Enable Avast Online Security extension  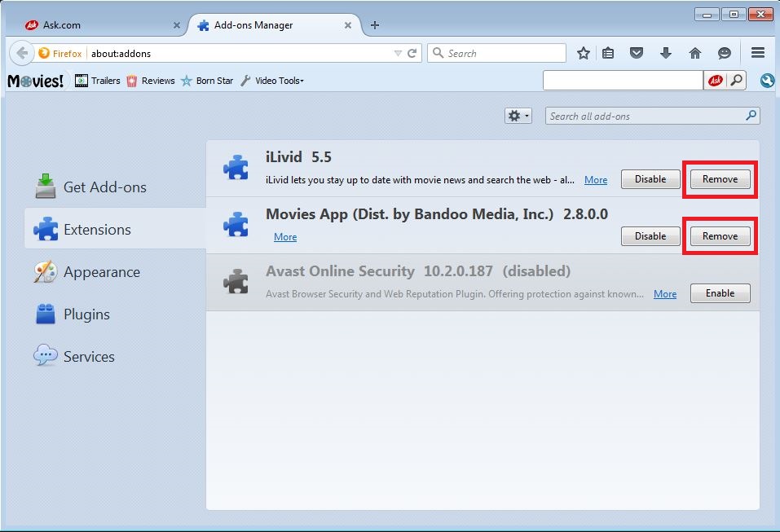click(x=720, y=293)
